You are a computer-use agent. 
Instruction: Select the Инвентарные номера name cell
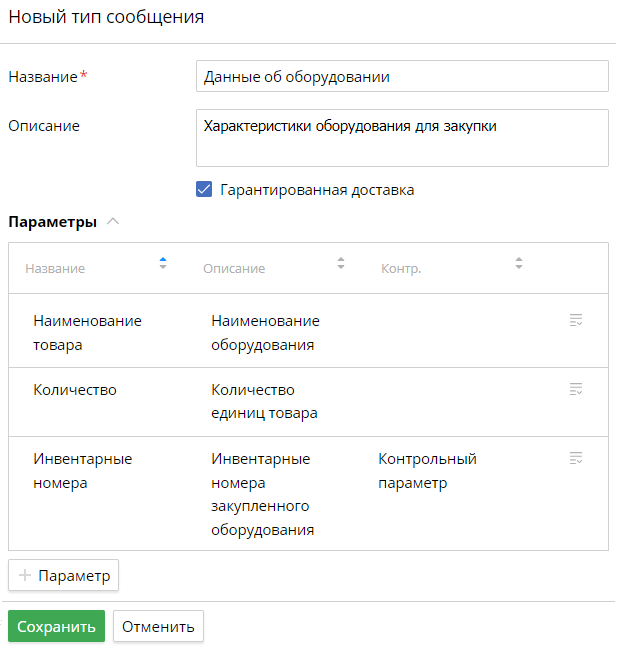(x=83, y=471)
